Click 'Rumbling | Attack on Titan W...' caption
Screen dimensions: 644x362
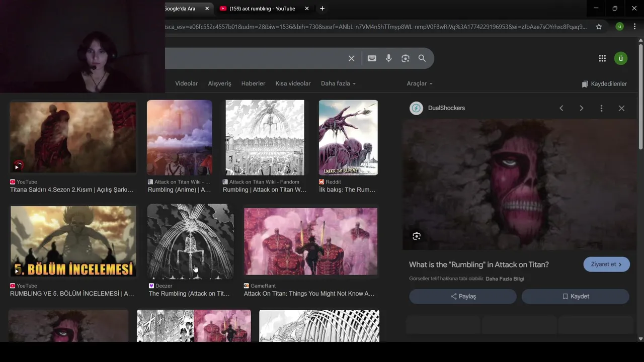[265, 190]
